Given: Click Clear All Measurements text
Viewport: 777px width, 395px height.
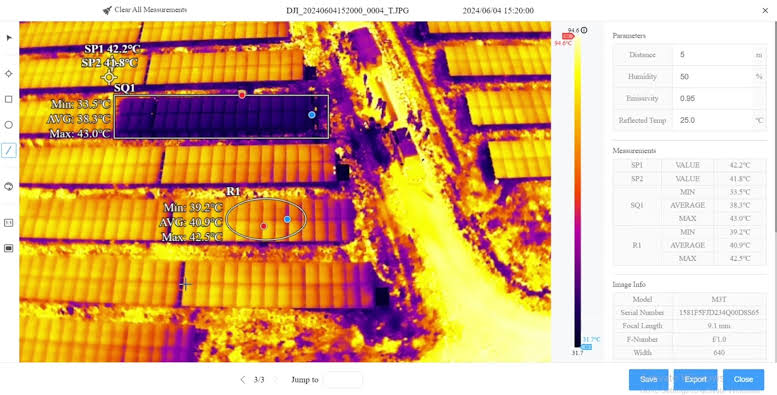Looking at the screenshot, I should point(151,10).
